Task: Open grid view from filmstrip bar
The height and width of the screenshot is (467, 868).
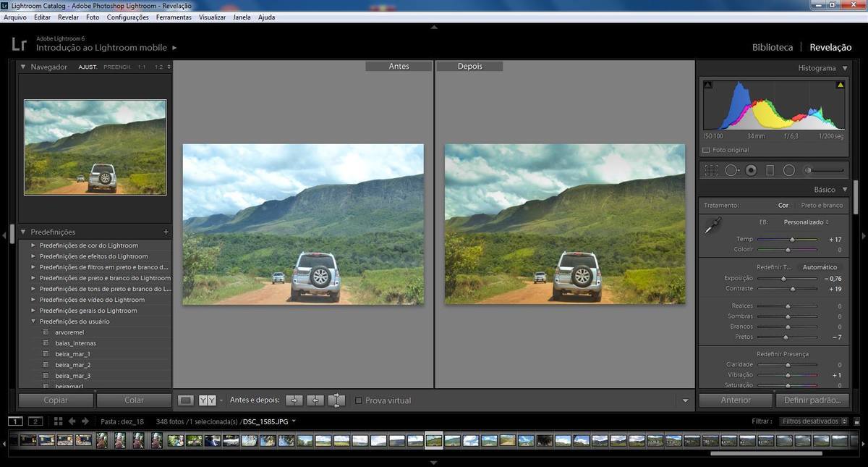Action: pos(58,421)
